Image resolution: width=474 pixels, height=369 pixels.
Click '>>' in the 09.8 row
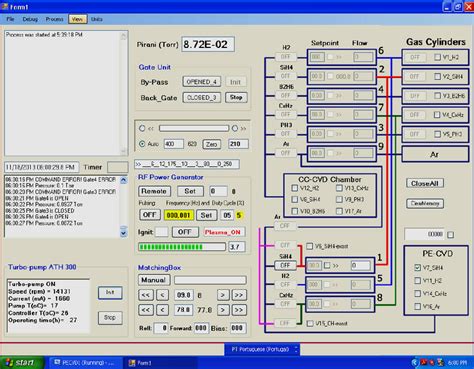(x=239, y=295)
